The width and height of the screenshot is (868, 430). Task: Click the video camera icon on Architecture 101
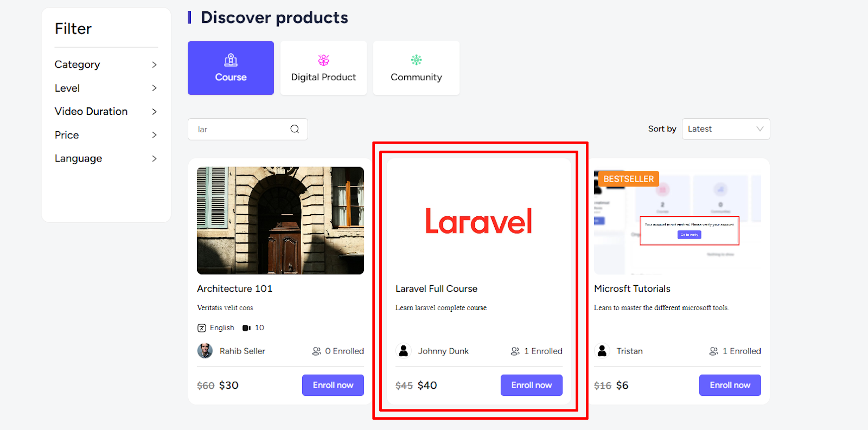tap(246, 328)
